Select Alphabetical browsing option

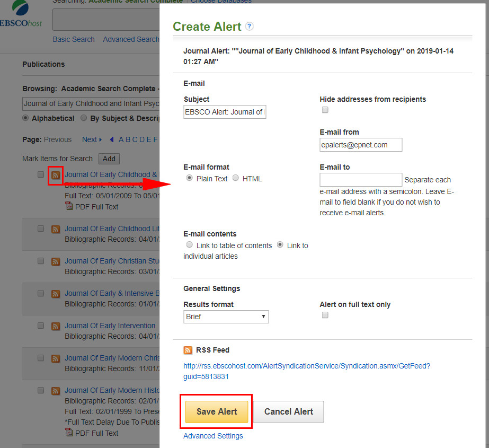point(25,118)
